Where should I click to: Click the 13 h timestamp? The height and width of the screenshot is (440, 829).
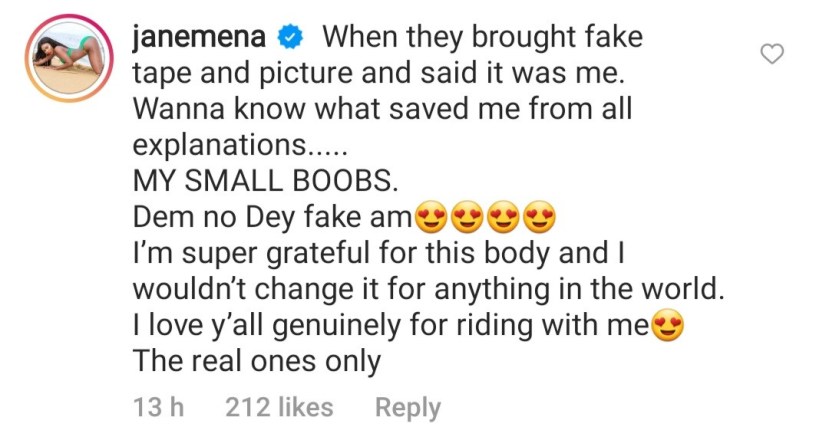(158, 407)
